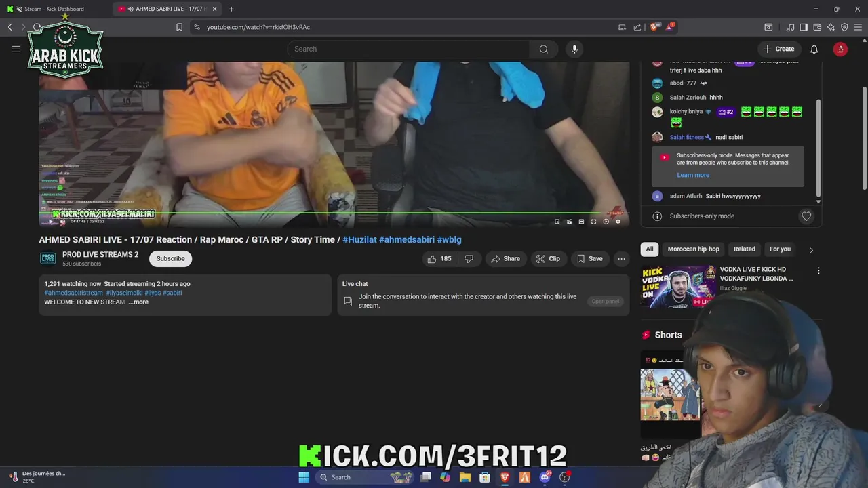Expand description with ...more

coord(138,302)
